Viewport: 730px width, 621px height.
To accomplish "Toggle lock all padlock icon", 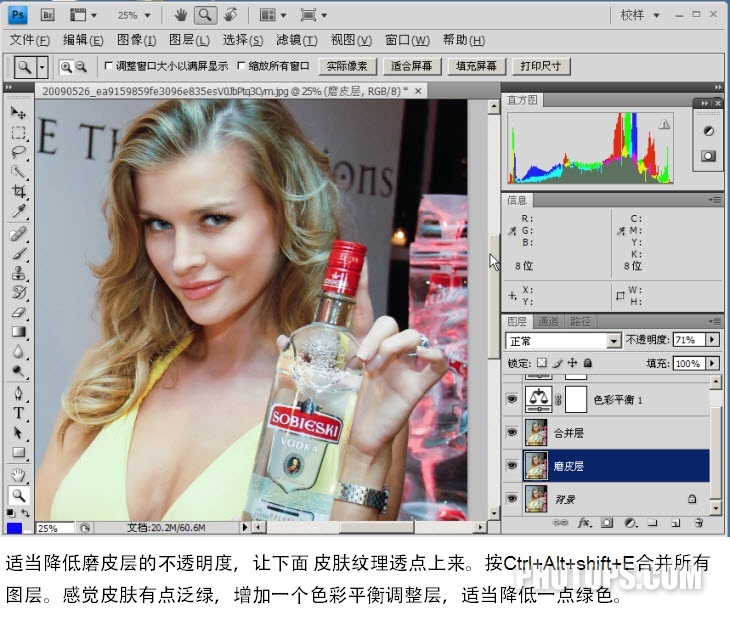I will [x=588, y=363].
